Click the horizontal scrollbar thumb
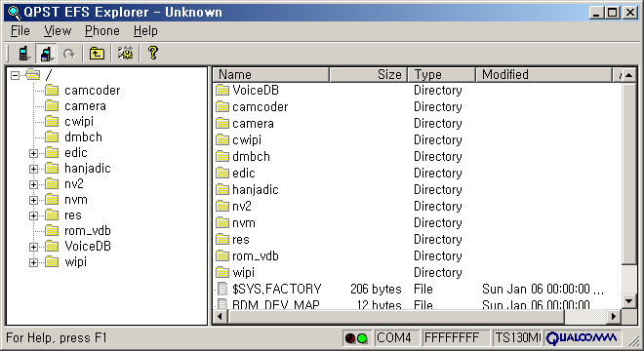 [396, 317]
